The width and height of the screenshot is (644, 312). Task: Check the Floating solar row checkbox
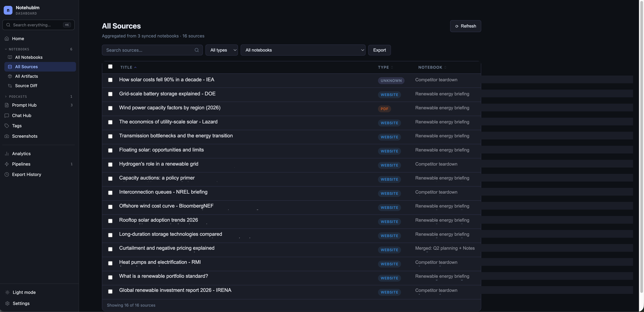coord(110,150)
